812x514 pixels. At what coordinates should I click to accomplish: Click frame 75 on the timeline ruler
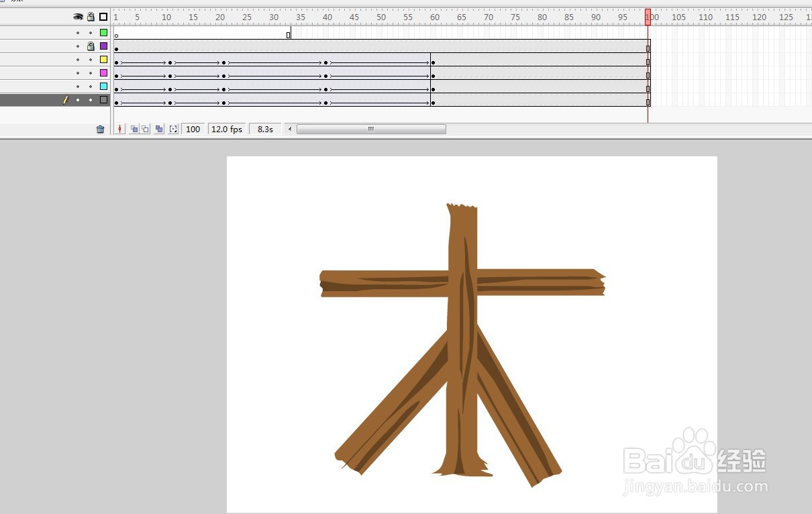pyautogui.click(x=515, y=17)
